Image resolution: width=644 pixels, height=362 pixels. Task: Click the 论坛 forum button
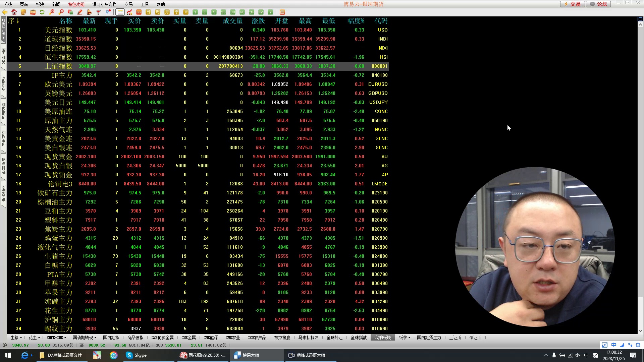[599, 4]
